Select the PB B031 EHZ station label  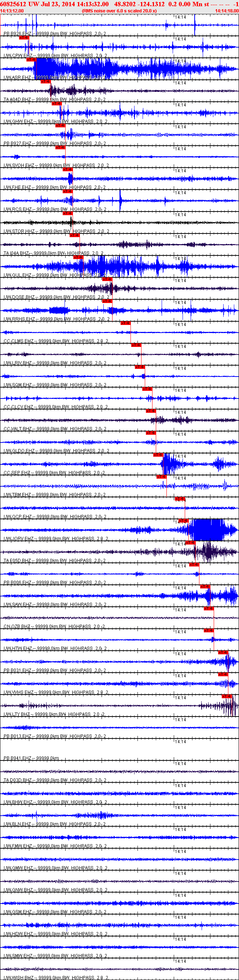[55, 671]
